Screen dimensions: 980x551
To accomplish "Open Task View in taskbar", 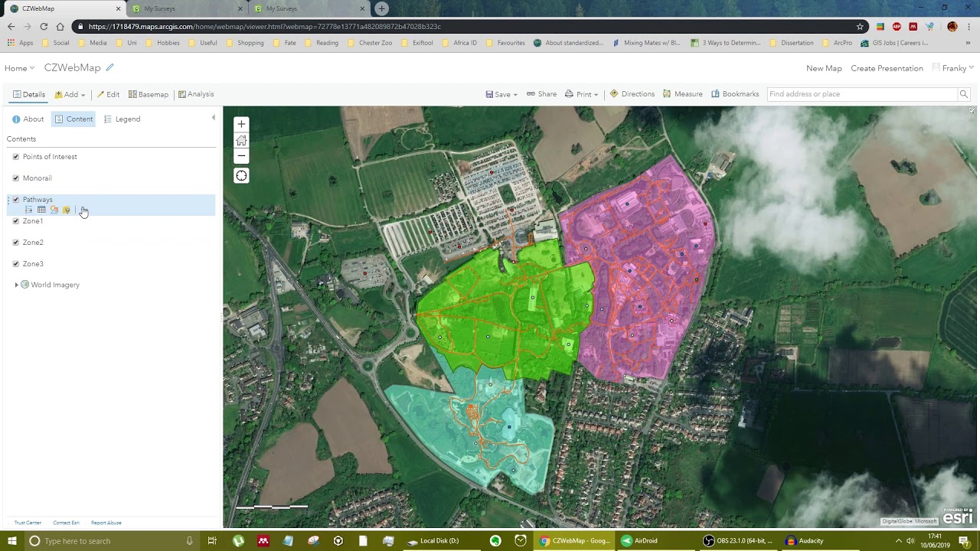I will click(x=212, y=541).
